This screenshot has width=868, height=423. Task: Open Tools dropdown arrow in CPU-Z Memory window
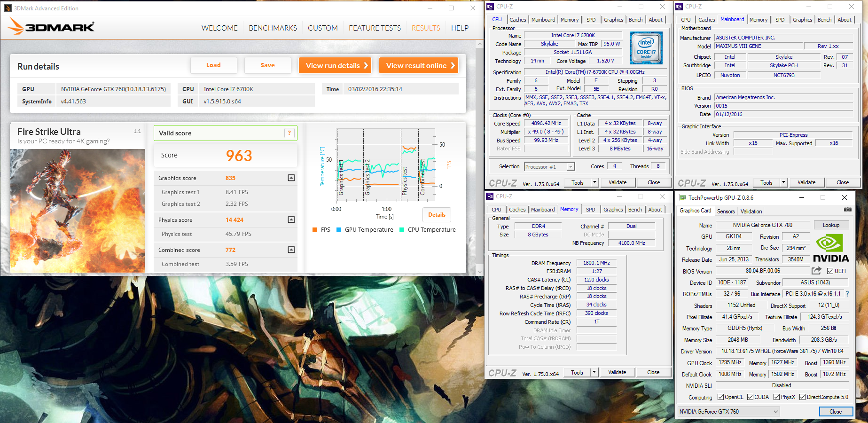click(594, 372)
